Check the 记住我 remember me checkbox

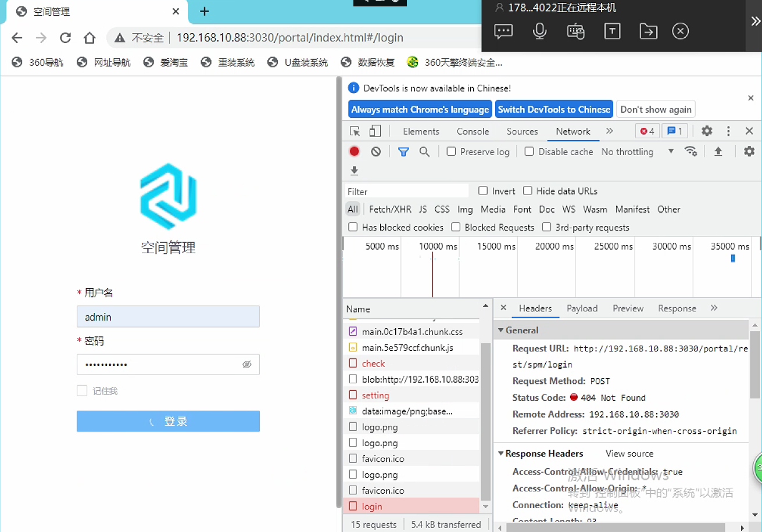[x=82, y=391]
